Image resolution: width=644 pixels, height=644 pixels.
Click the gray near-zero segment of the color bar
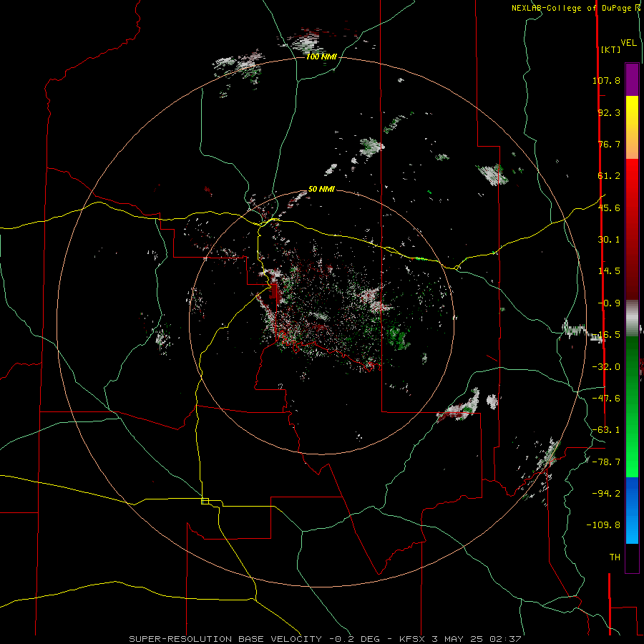[632, 318]
